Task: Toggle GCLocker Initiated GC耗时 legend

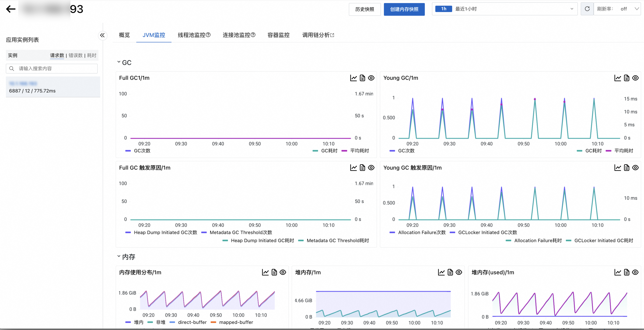Action: [599, 241]
